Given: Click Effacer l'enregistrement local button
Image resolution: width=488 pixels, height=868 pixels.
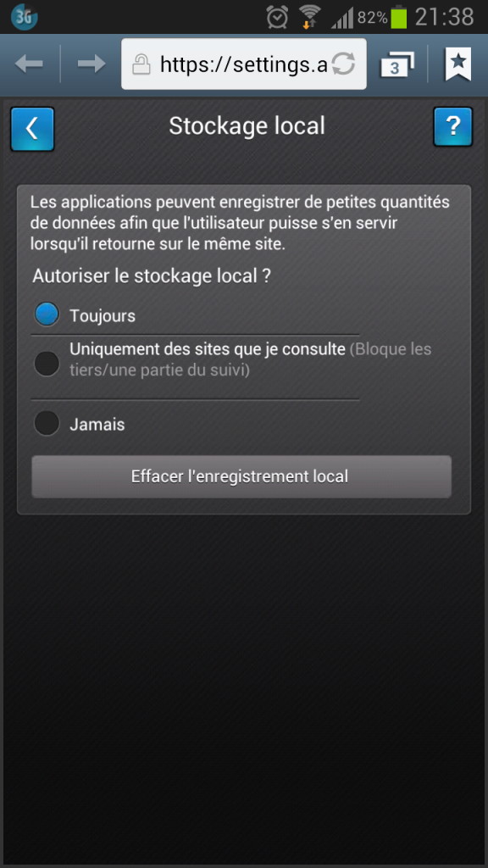Looking at the screenshot, I should point(241,476).
